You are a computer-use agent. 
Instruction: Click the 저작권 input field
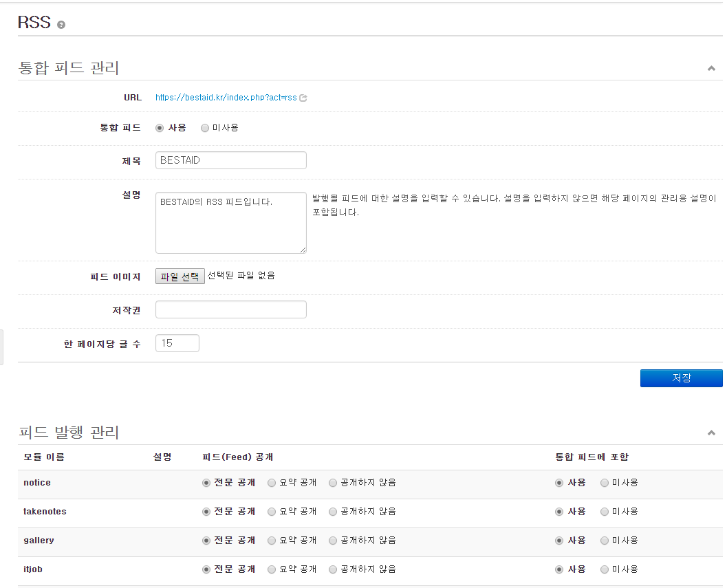tap(230, 310)
